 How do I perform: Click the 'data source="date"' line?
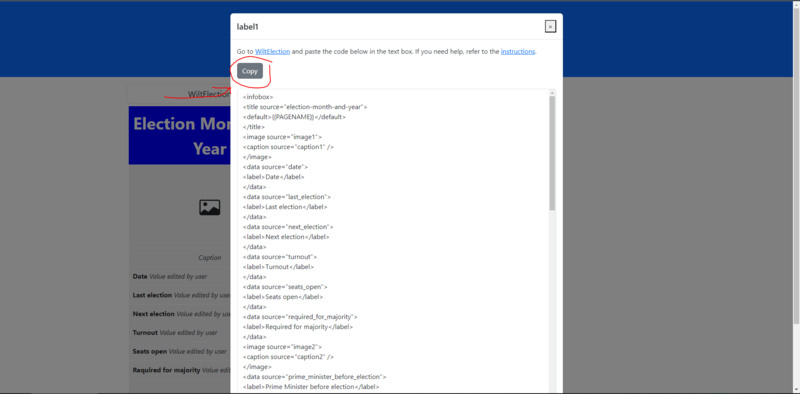[275, 167]
